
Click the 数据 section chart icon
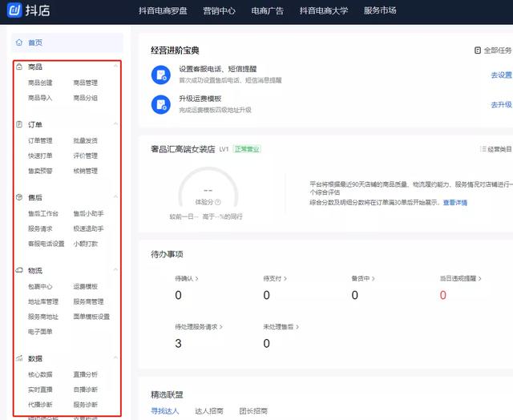click(19, 358)
